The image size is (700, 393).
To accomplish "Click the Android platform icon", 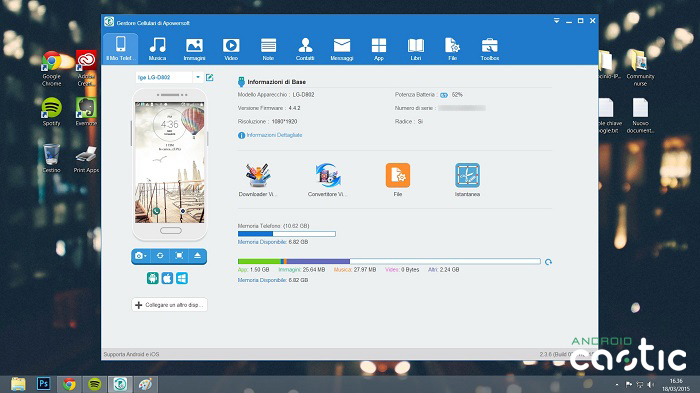I will click(153, 278).
